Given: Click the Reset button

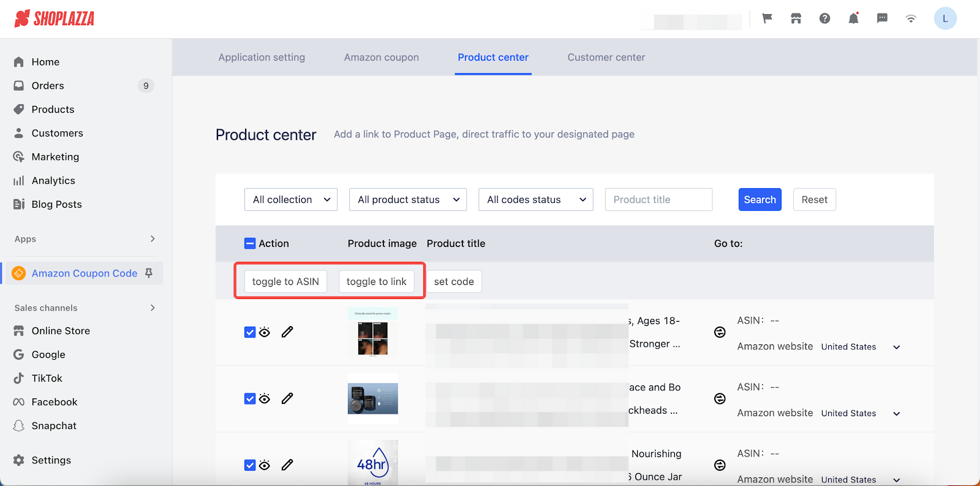Looking at the screenshot, I should 815,200.
